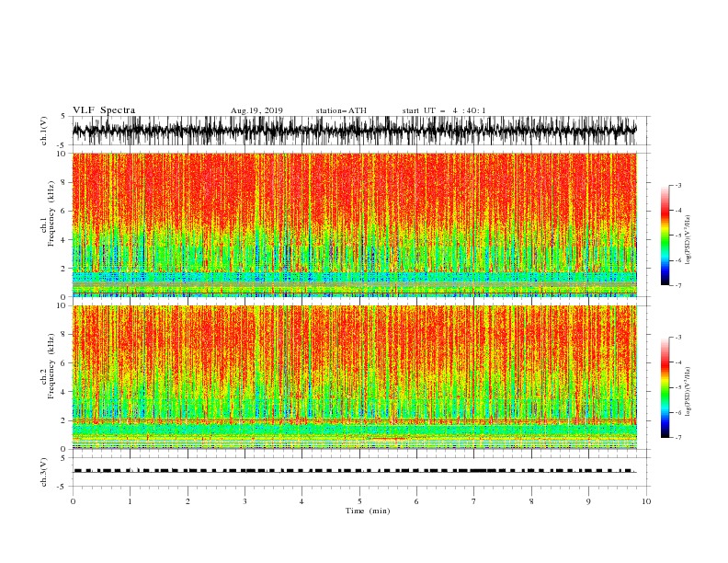
Task: Click the ch.1 Frequency (kHz) axis label
Action: pos(49,214)
